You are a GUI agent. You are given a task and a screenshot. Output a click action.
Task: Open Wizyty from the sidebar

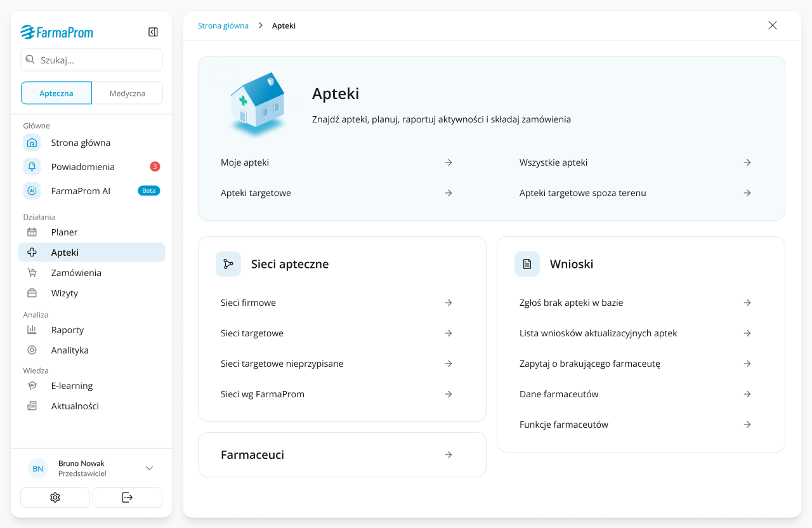pos(91,293)
